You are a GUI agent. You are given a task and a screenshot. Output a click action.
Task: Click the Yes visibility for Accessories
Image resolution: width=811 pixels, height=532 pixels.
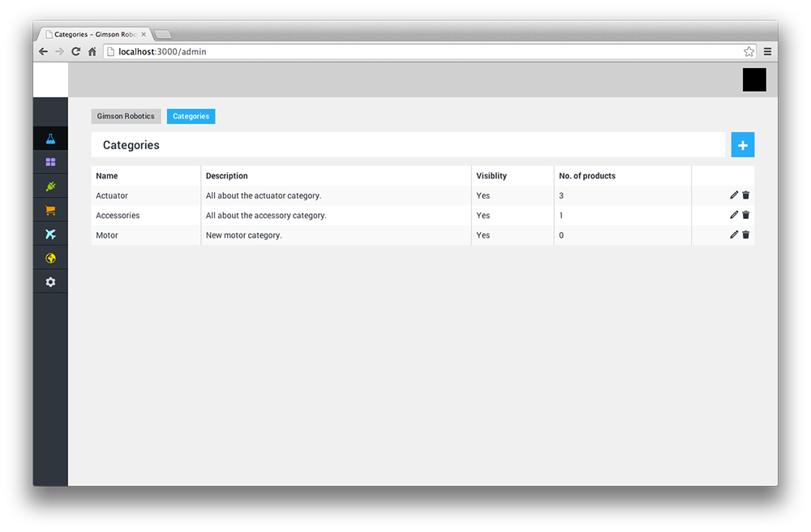(483, 215)
